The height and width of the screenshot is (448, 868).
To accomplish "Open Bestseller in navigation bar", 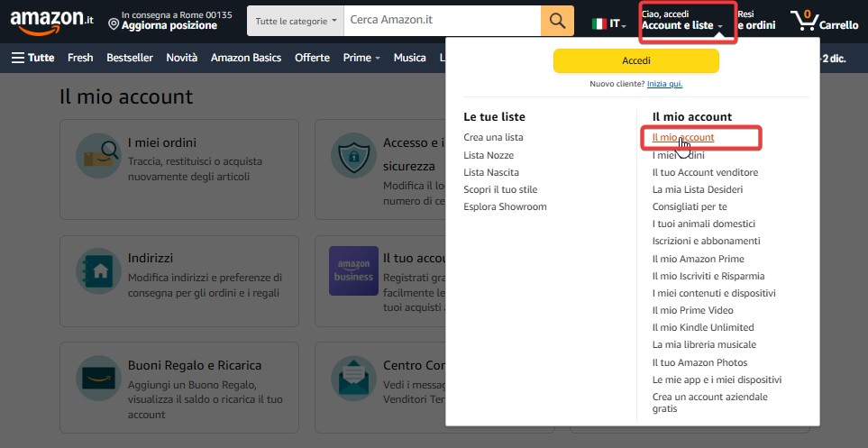I will pyautogui.click(x=130, y=58).
